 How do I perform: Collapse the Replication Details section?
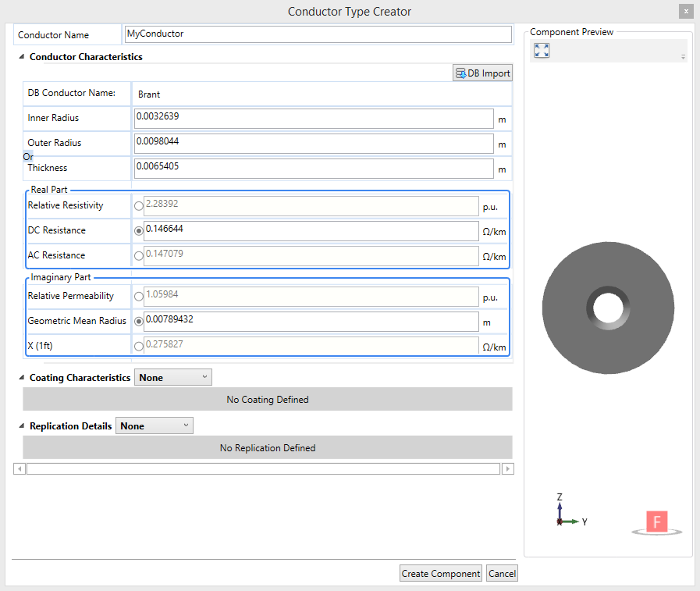(21, 425)
